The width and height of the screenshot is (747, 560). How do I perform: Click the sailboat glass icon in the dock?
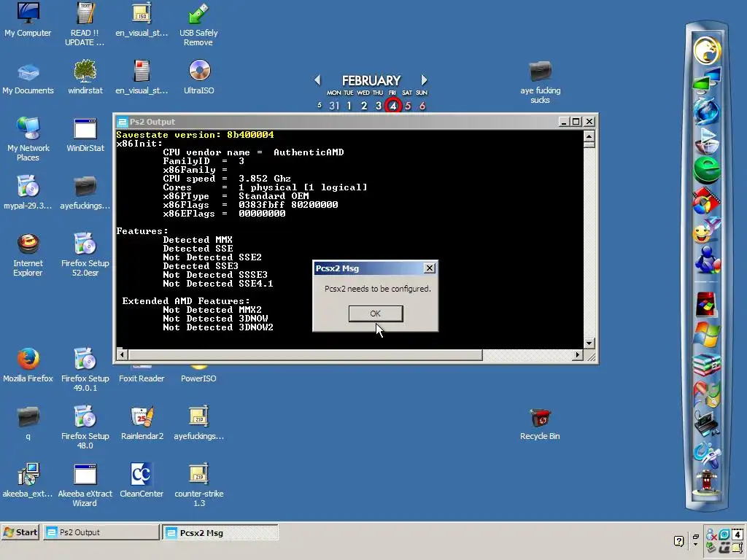[x=706, y=140]
